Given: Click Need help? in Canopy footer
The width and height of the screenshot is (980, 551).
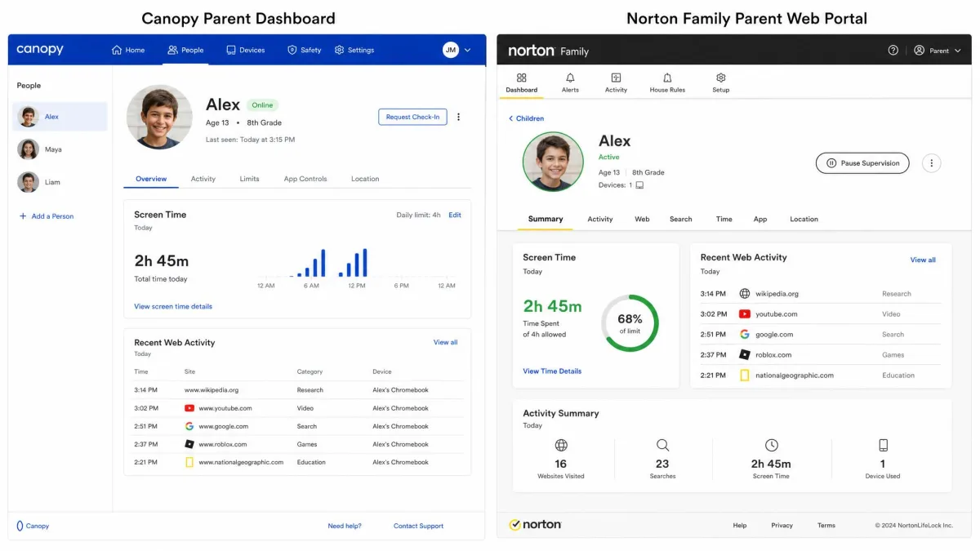Looking at the screenshot, I should (x=345, y=526).
